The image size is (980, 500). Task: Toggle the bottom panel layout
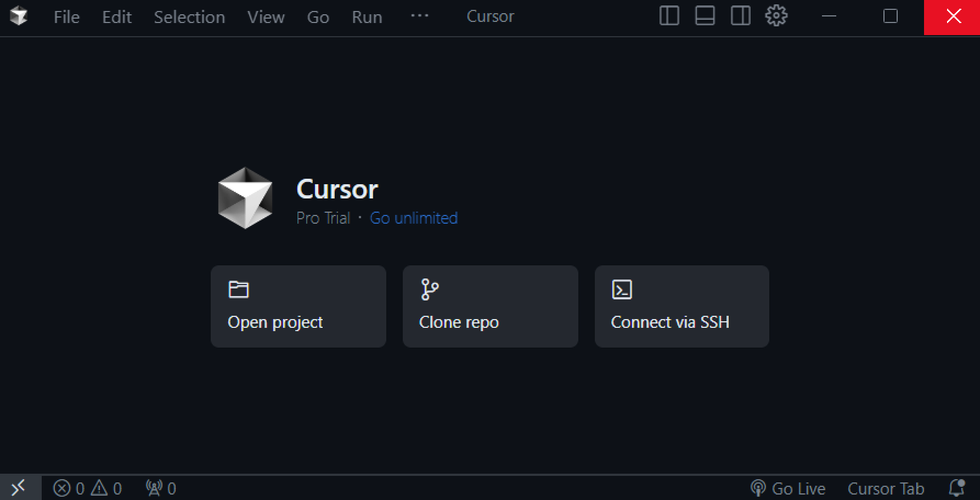(704, 16)
